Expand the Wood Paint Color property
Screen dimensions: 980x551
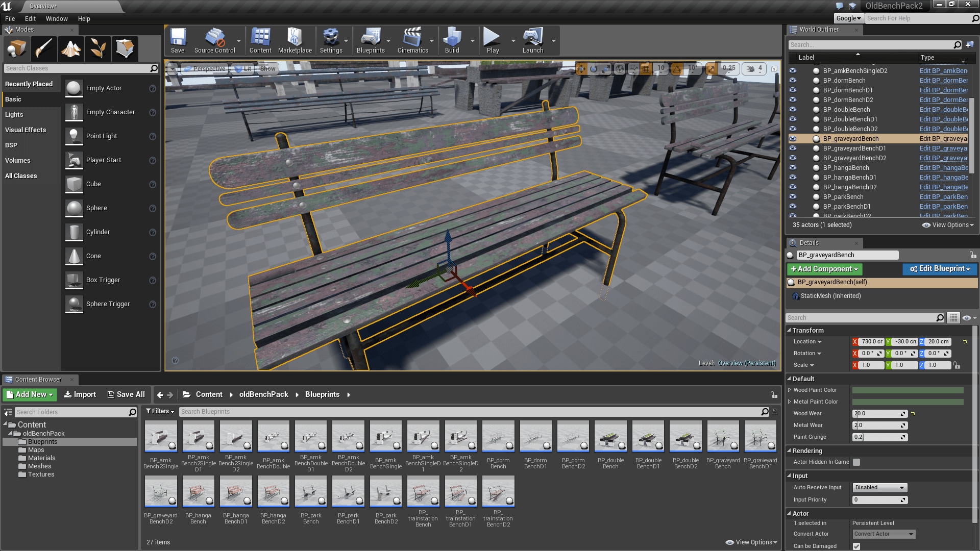pyautogui.click(x=790, y=390)
